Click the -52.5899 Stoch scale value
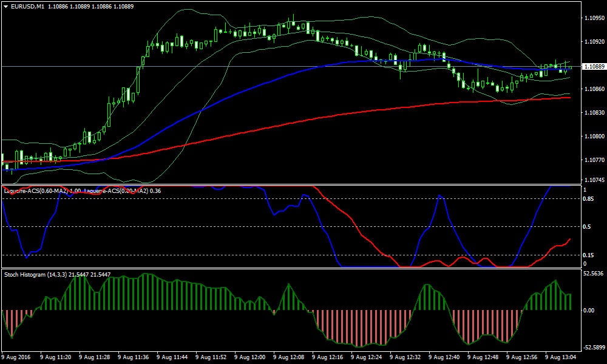Screen dimensions: 607x364 (x=592, y=348)
